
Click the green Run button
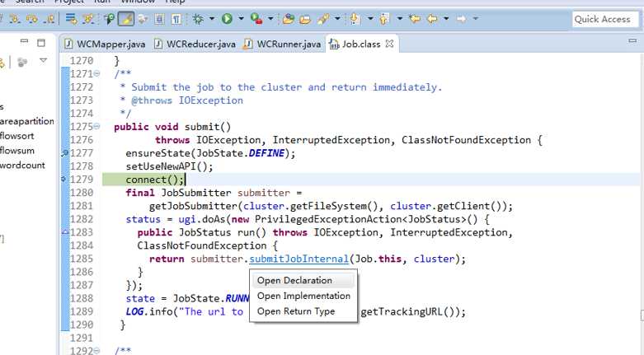pyautogui.click(x=227, y=19)
